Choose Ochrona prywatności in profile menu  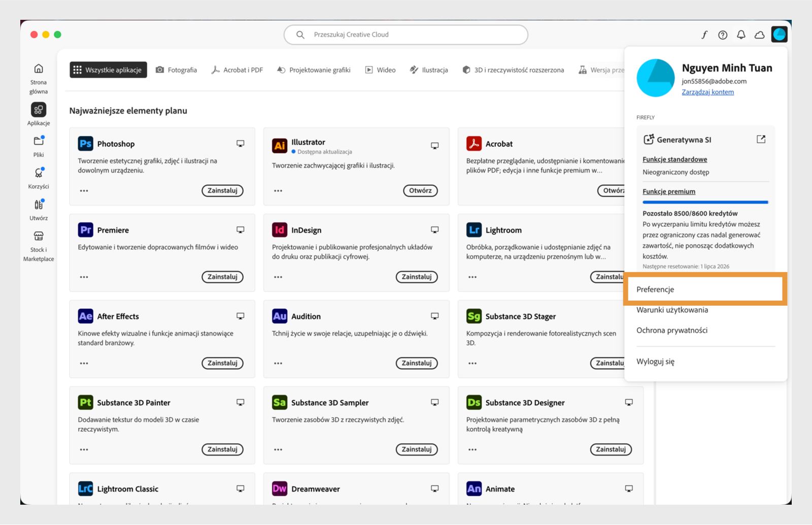point(672,330)
